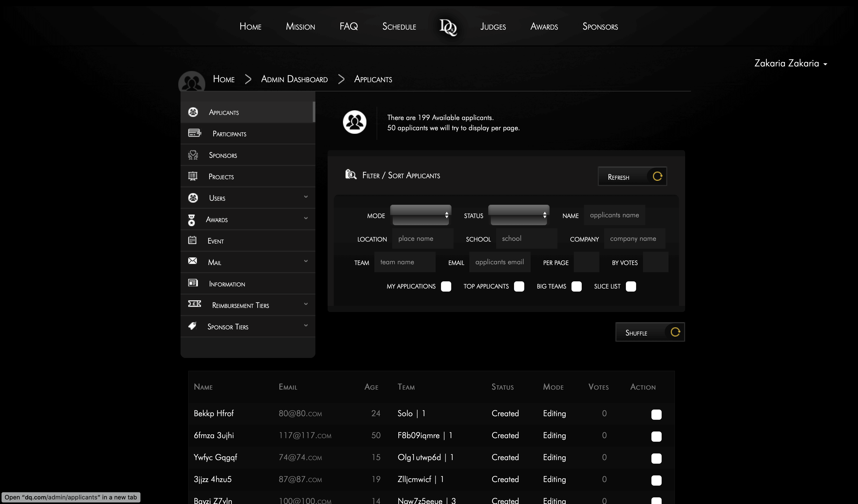Click the Shuffle button
The width and height of the screenshot is (858, 504).
click(x=650, y=332)
